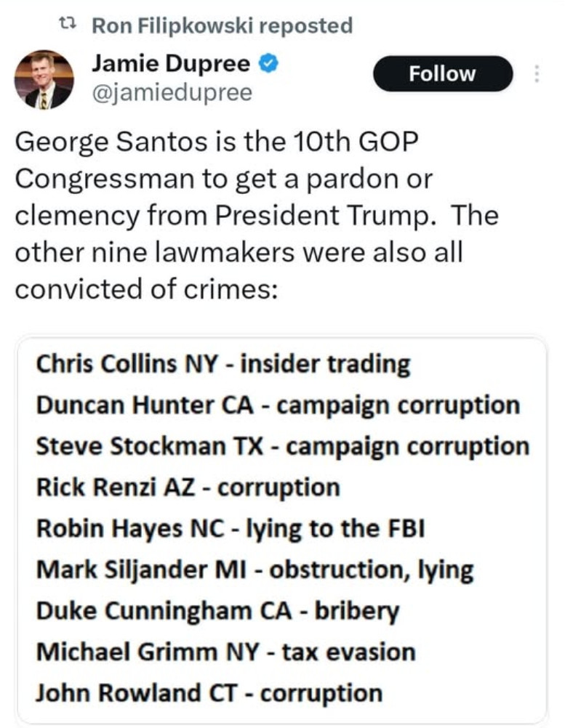Open Ron Filipkowski reposted link
Screen dimensions: 565x728
[222, 26]
